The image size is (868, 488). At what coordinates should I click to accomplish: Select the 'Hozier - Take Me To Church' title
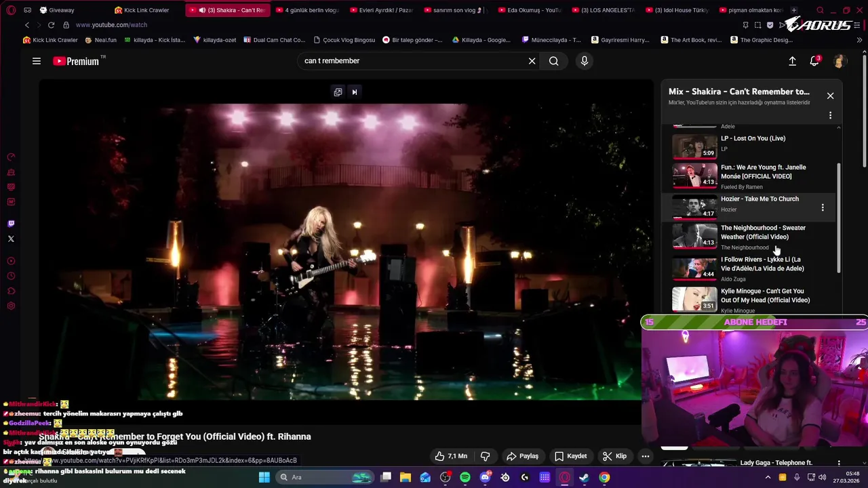759,199
